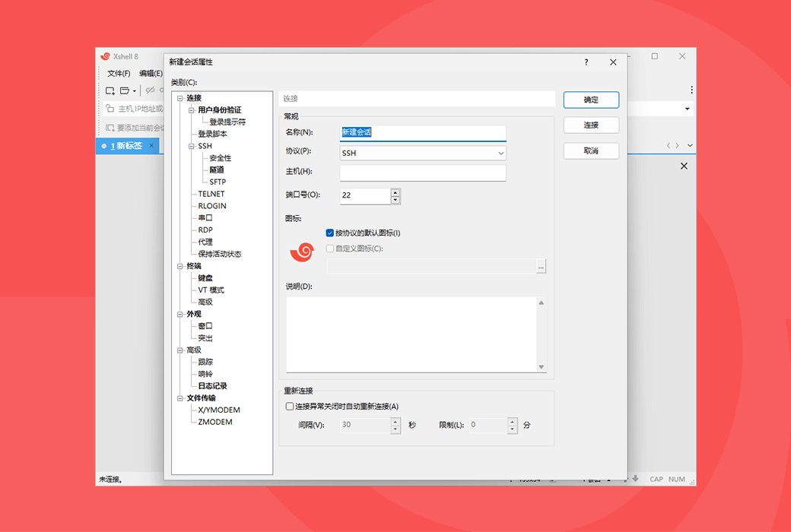Open the tab list chevron in Xshell window
Image resolution: width=791 pixels, height=532 pixels.
(x=690, y=145)
